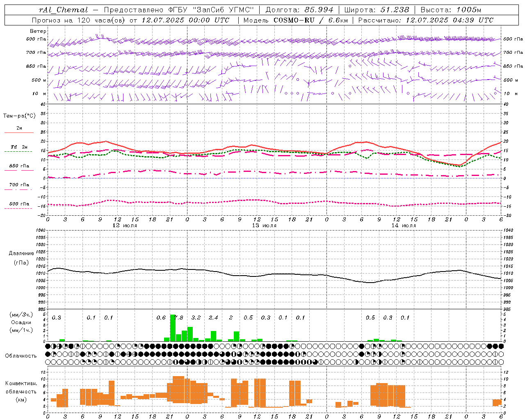Select the elevation text Высота: 1005м
The image size is (525, 420).
[451, 10]
